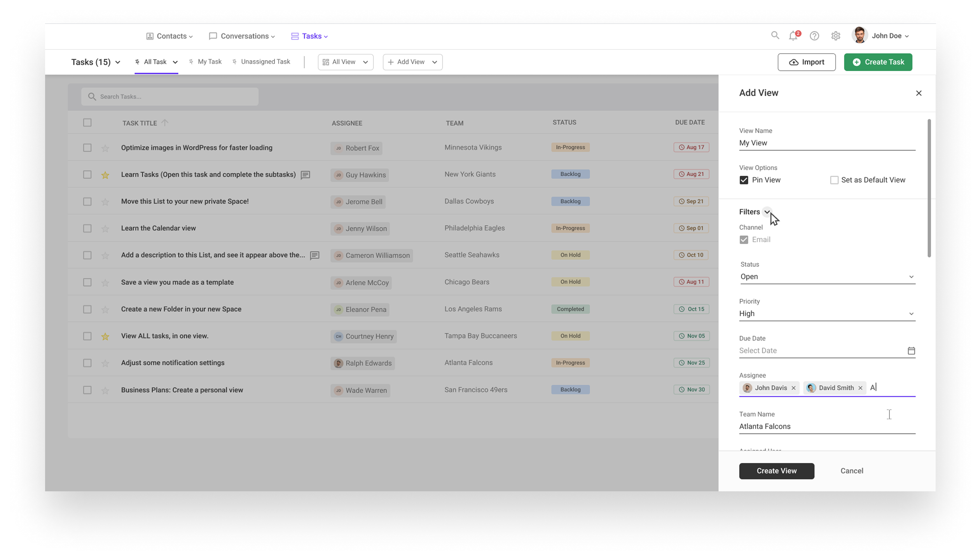Click the Completed status badge
Viewport: 980px width, 557px height.
tap(570, 309)
